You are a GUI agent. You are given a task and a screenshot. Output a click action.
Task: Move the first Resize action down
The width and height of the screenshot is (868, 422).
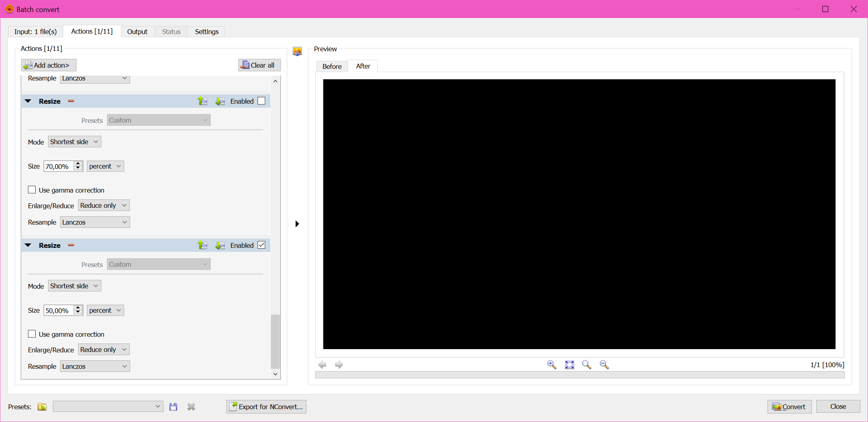220,101
